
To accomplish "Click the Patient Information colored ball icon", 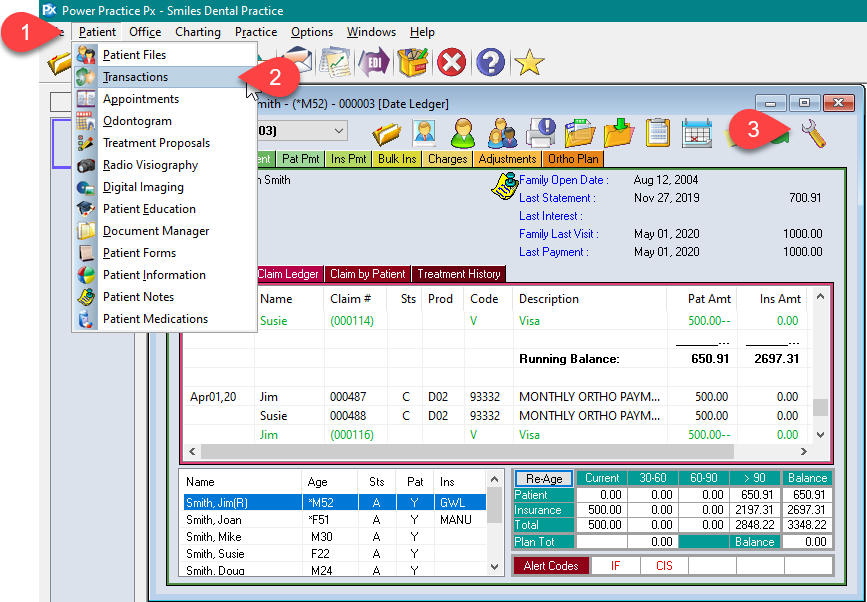I will pos(86,275).
